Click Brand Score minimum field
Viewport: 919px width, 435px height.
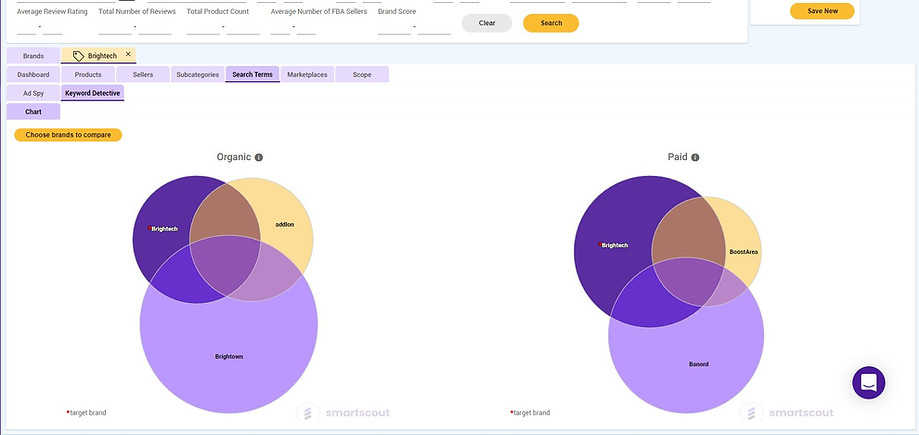[x=394, y=27]
